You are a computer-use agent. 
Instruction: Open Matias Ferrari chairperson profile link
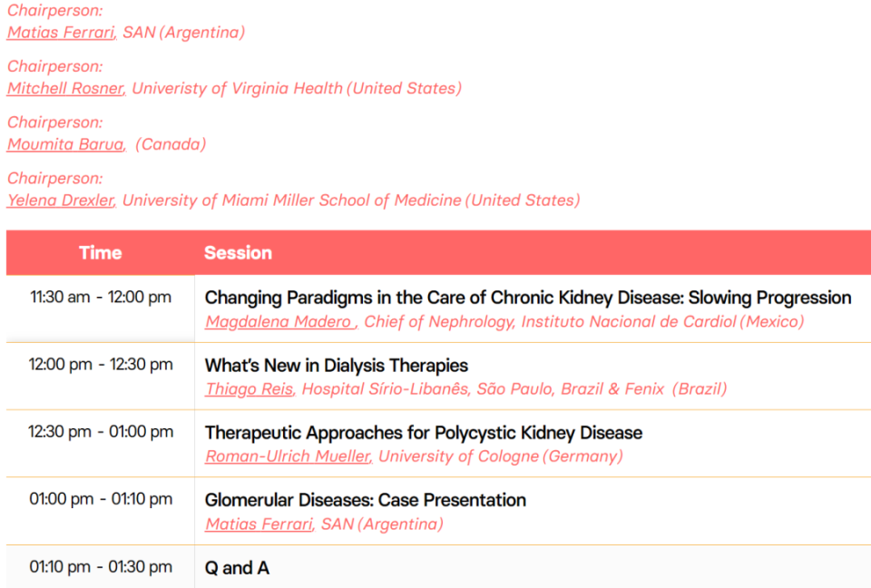pyautogui.click(x=61, y=33)
